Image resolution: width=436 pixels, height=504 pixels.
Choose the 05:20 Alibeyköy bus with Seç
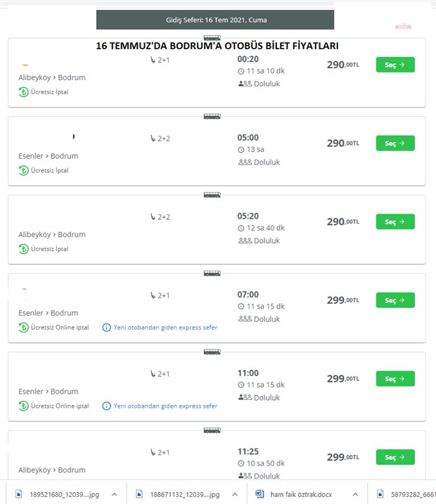click(395, 221)
